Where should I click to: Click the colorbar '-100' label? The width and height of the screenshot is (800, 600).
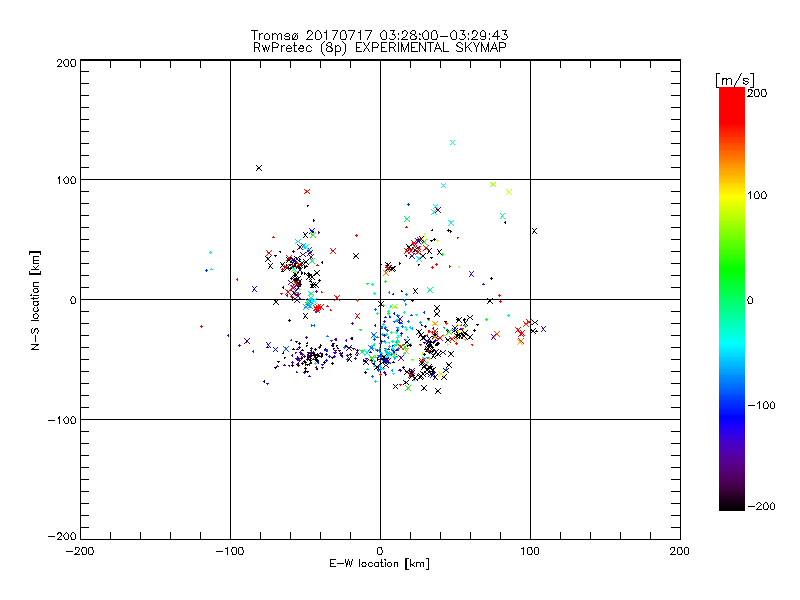[762, 406]
